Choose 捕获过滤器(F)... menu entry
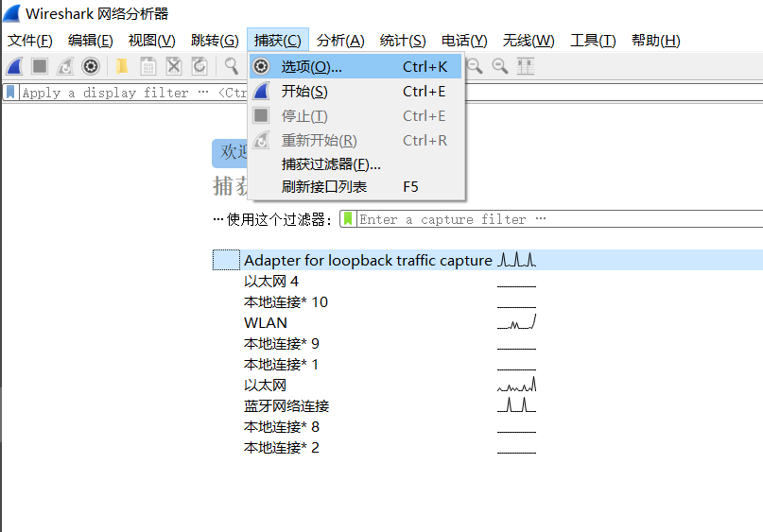This screenshot has height=532, width=763. click(355, 164)
